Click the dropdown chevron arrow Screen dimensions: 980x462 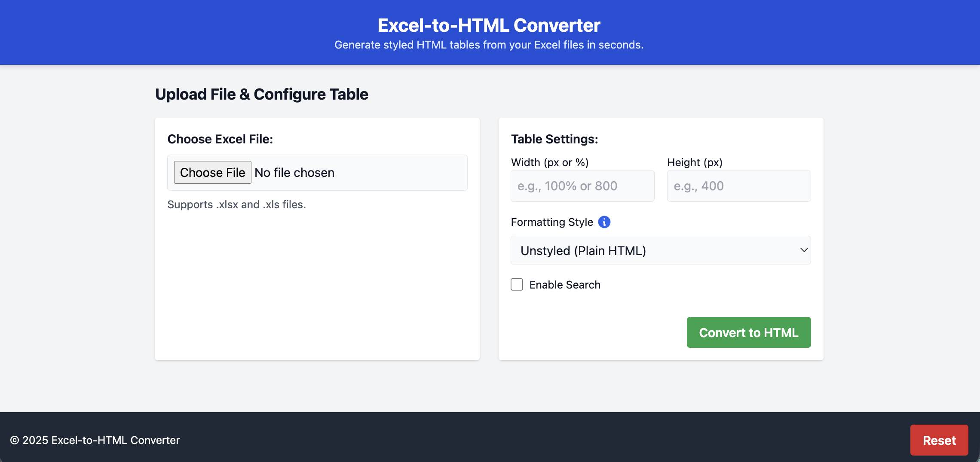(x=803, y=250)
